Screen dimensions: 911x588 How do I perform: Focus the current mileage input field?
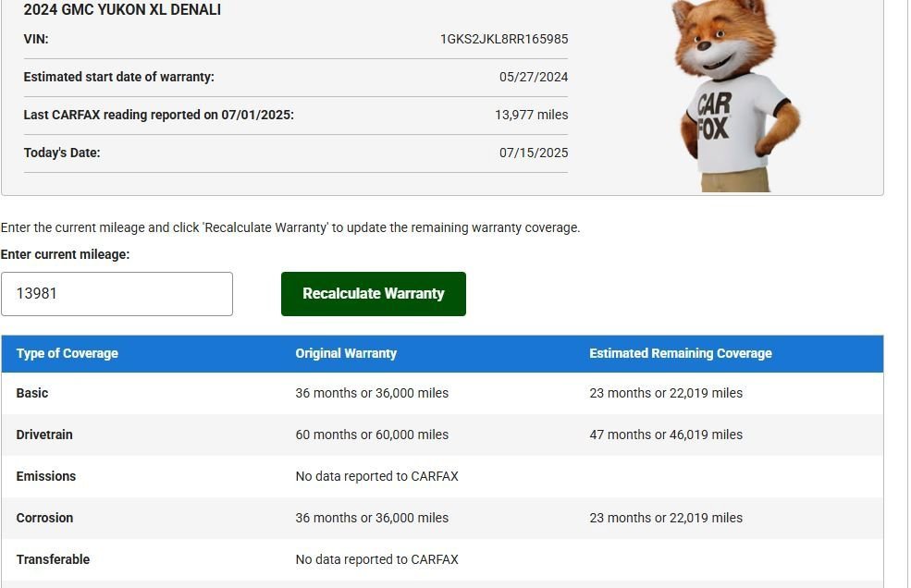tap(117, 294)
